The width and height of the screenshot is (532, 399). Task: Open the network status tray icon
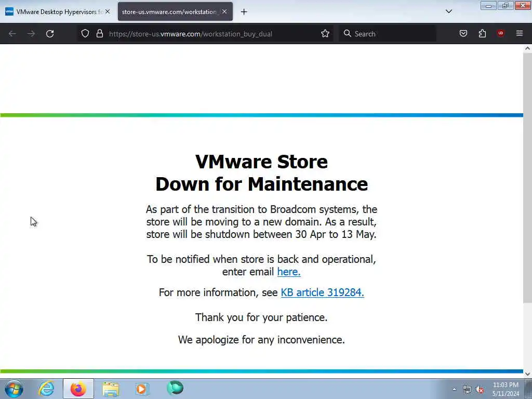point(467,390)
